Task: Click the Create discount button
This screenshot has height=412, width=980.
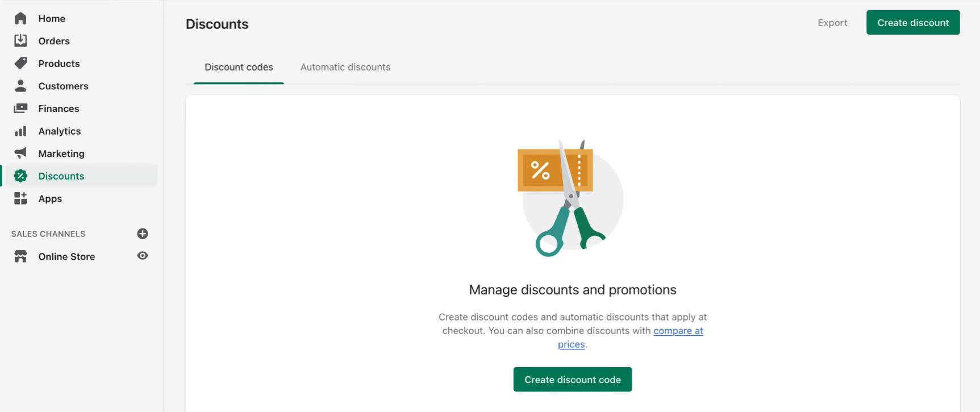Action: click(x=913, y=23)
